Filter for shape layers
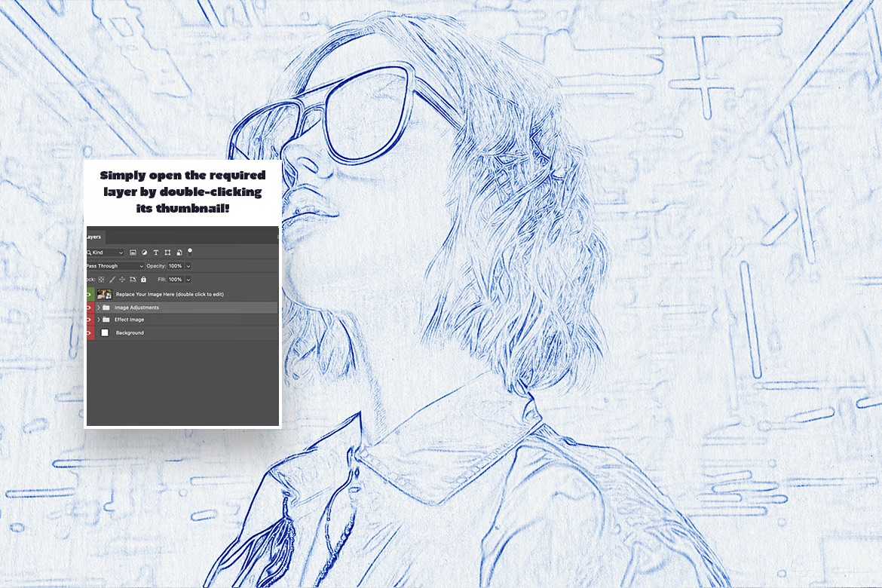Screen dimensions: 882x588 pyautogui.click(x=167, y=253)
